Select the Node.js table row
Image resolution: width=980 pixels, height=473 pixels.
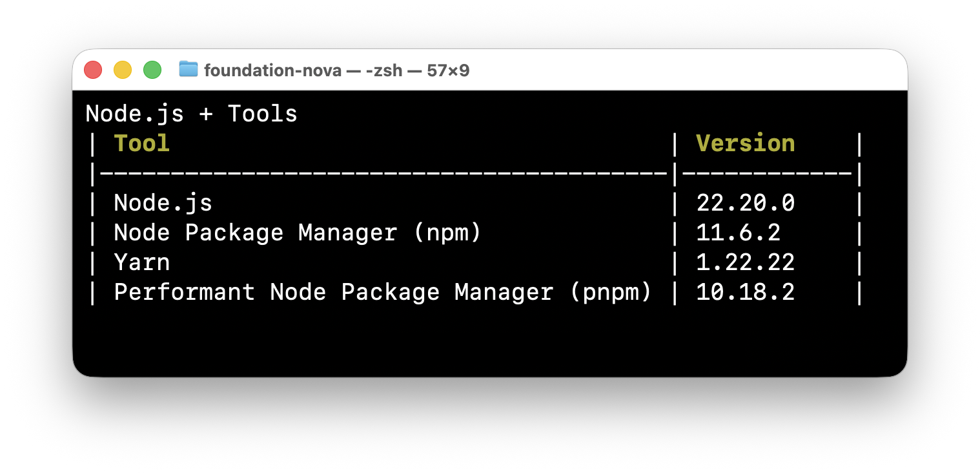coord(163,203)
